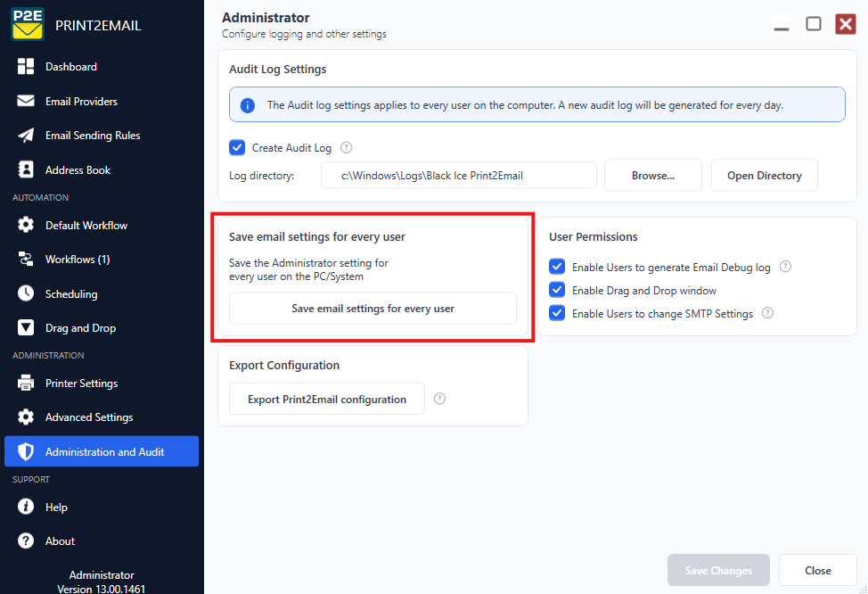Maximize the Print2Email window
This screenshot has height=594, width=868.
coord(814,24)
